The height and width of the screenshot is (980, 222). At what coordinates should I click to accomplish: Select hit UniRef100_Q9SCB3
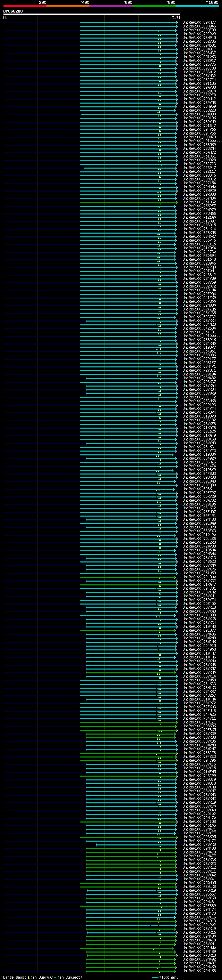pyautogui.click(x=199, y=68)
